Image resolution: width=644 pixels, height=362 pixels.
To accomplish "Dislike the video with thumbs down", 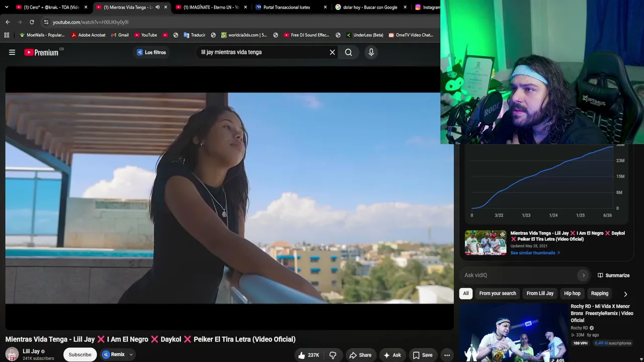I will pos(333,355).
